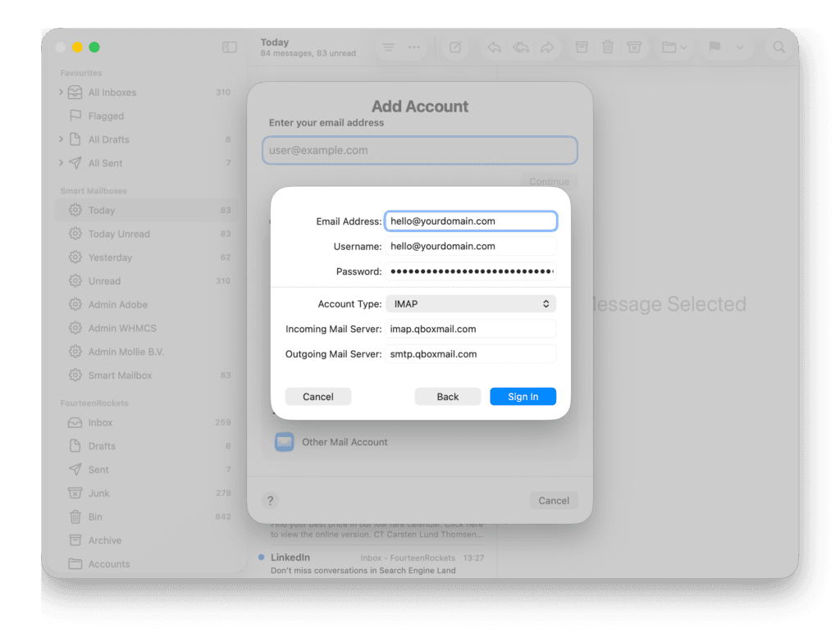Expand the All Sent chevron

click(x=61, y=163)
